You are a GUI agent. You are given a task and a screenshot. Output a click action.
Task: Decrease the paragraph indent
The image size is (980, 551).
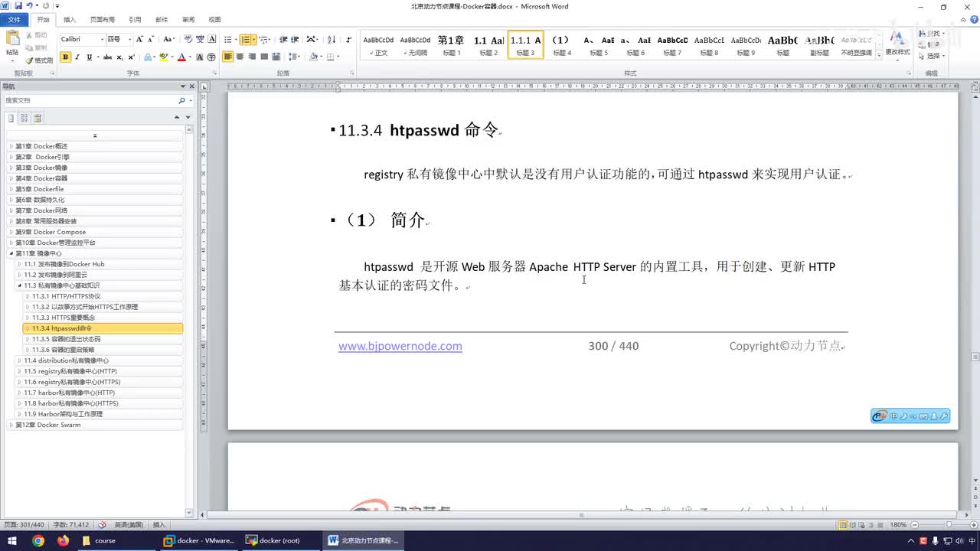[x=283, y=39]
